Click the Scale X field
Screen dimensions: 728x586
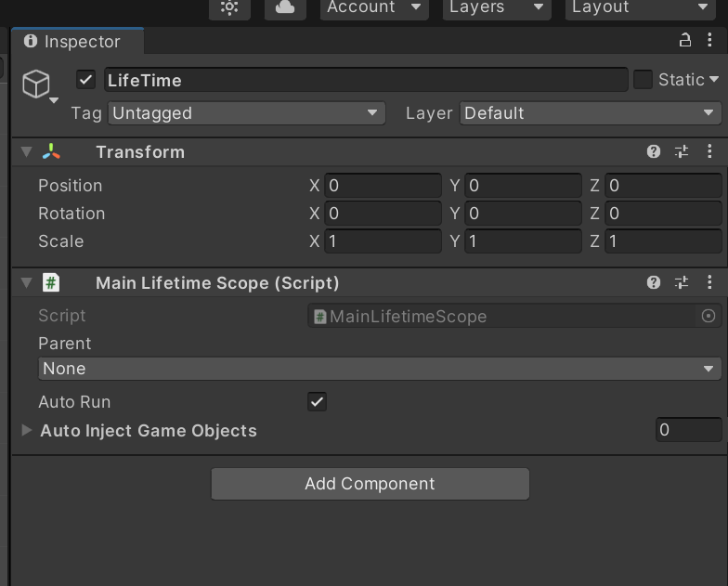(383, 241)
